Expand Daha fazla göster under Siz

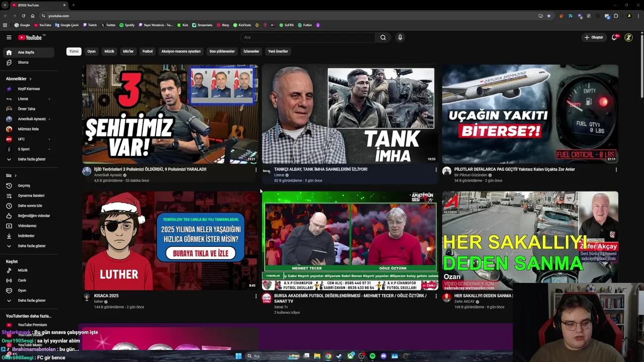[x=29, y=246]
